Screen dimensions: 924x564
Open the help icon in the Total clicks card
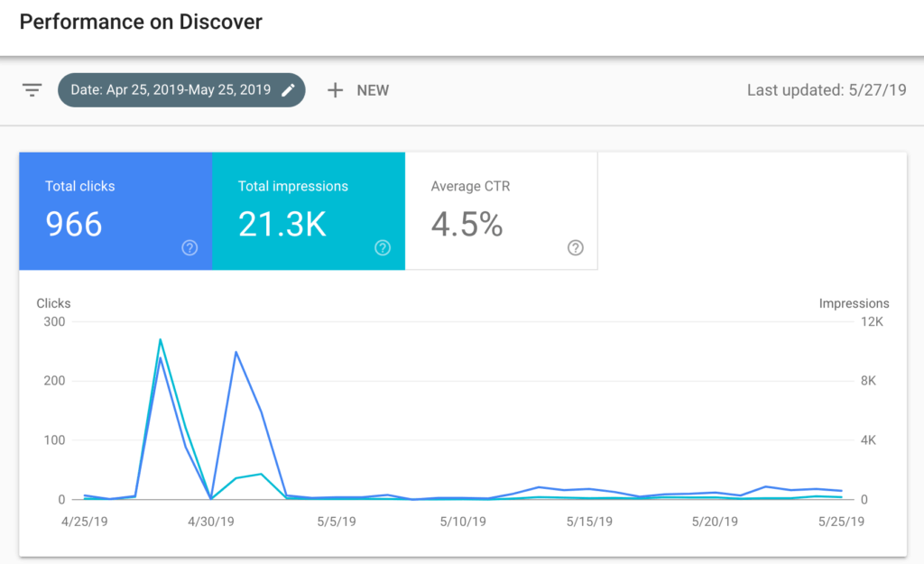(x=189, y=248)
